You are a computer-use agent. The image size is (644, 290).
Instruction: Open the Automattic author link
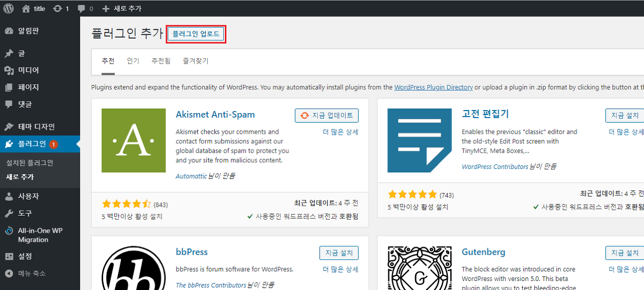(x=191, y=176)
